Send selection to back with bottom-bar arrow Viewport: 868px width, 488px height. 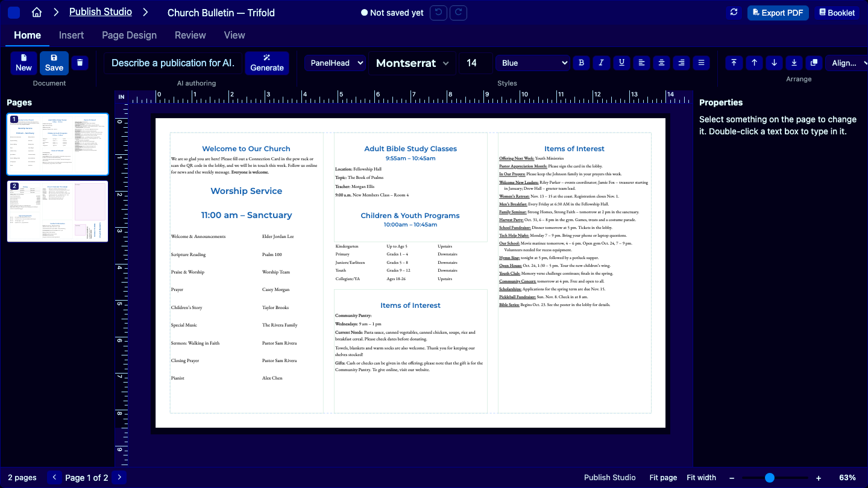(794, 63)
